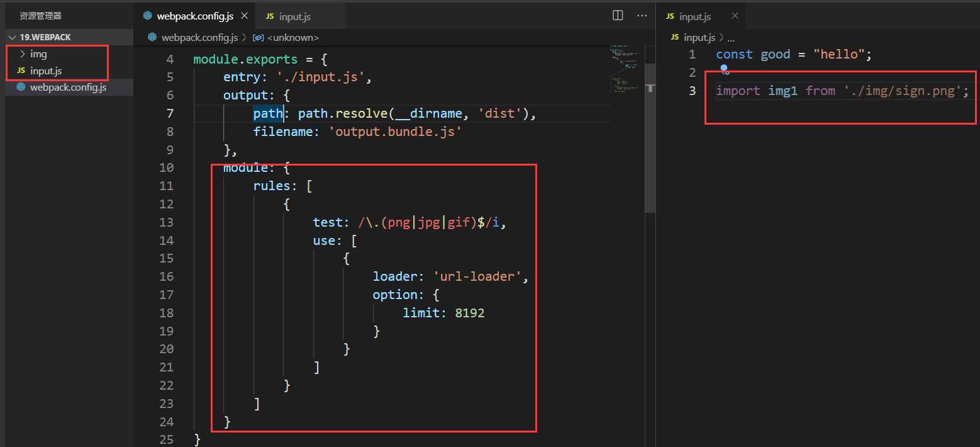Click the ellipsis breadcrumb in right editor
This screenshot has height=447, width=980.
pyautogui.click(x=730, y=38)
